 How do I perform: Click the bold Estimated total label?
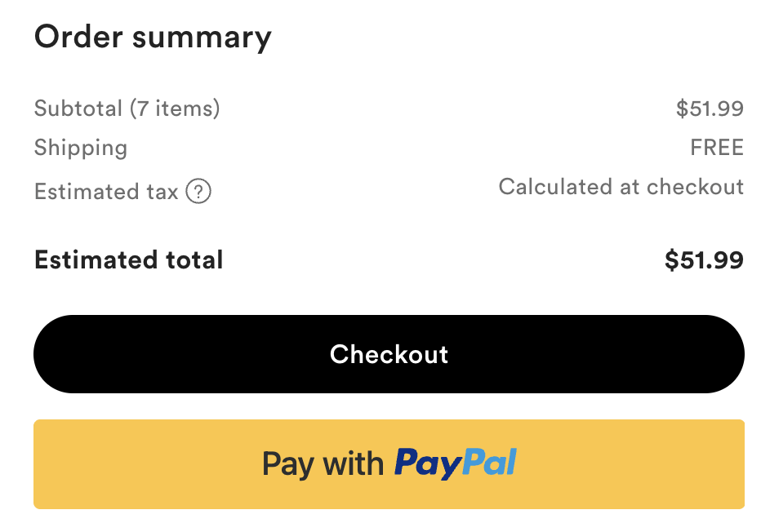(128, 260)
